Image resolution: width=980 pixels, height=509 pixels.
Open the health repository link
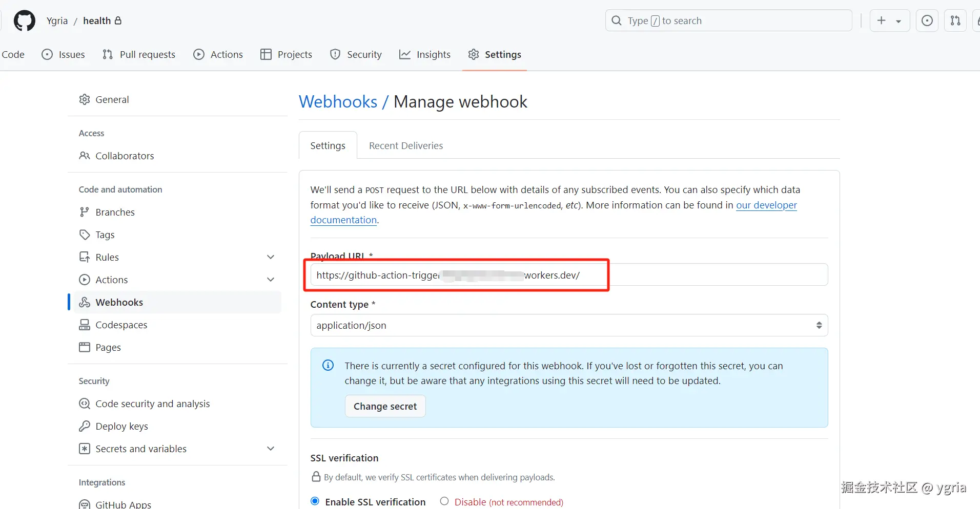(97, 20)
